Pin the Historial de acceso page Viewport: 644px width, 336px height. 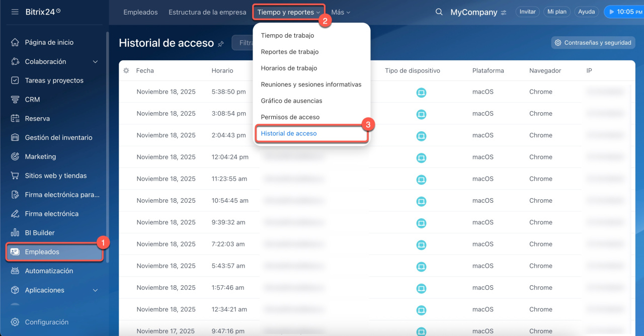221,44
